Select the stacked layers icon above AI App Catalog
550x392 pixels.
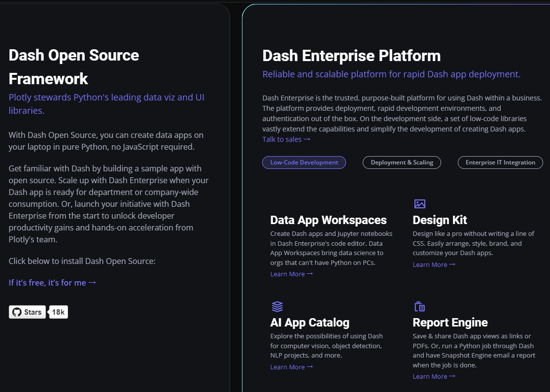[x=277, y=306]
